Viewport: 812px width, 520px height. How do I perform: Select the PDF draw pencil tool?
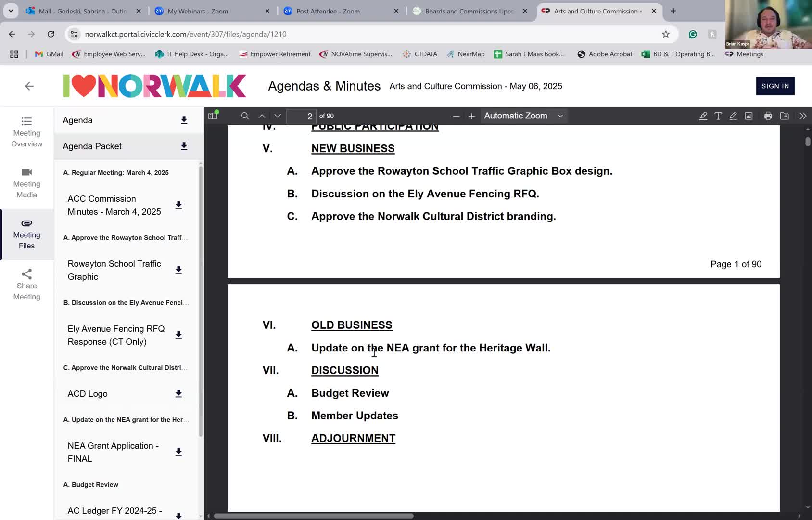pos(733,116)
